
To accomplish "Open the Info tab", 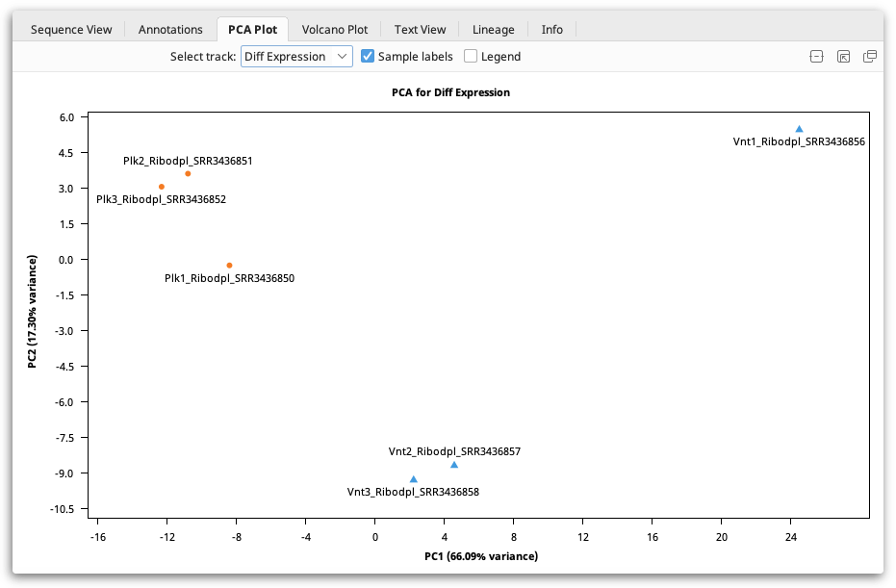I will [x=552, y=30].
